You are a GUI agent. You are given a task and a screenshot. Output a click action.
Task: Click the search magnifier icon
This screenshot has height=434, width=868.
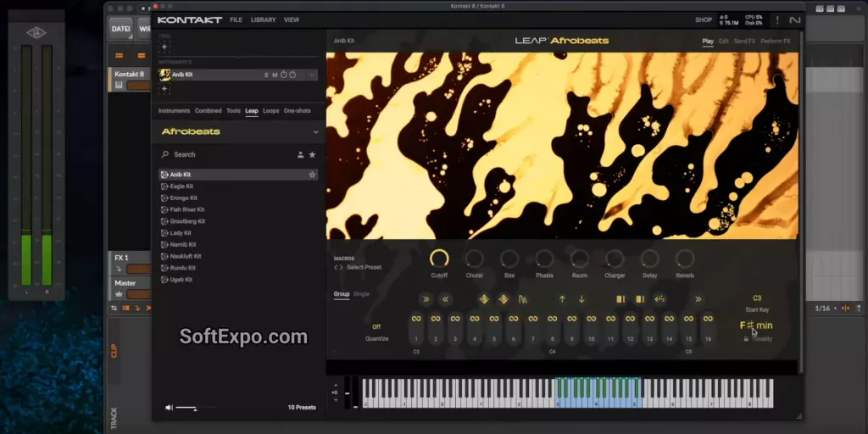[x=165, y=155]
